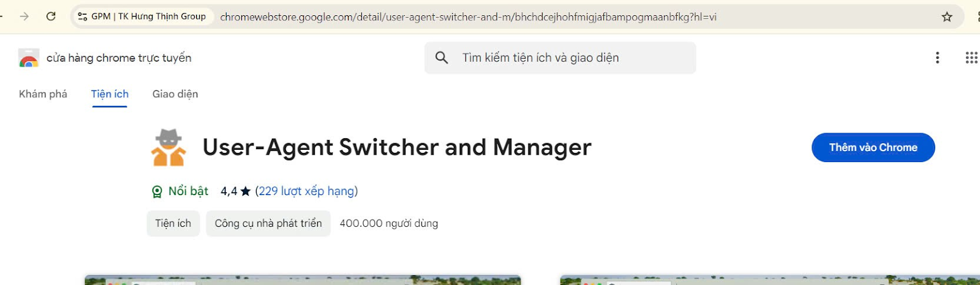Click the GPM | TK Hưng Thịnh Group label
Viewport: 980px width, 285px height.
point(148,17)
